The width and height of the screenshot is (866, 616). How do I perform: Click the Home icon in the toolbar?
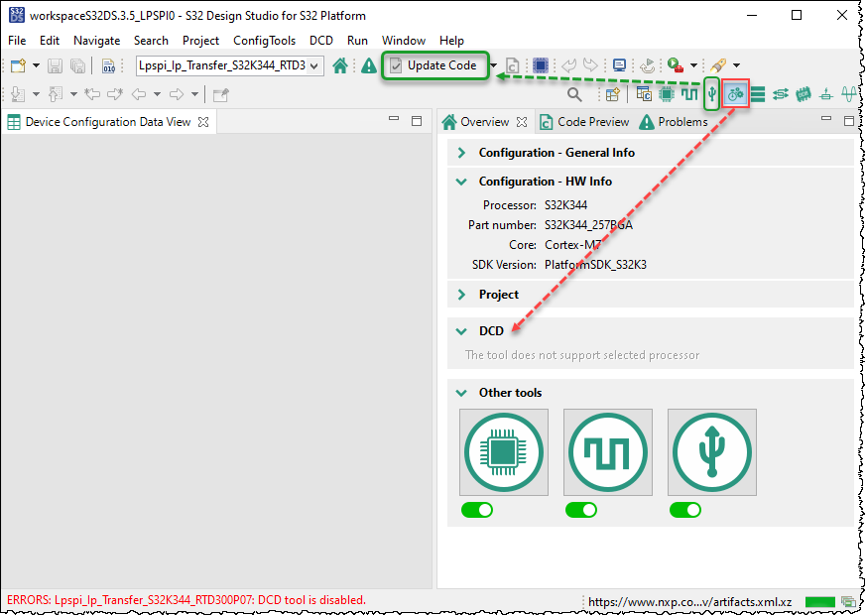click(x=340, y=63)
